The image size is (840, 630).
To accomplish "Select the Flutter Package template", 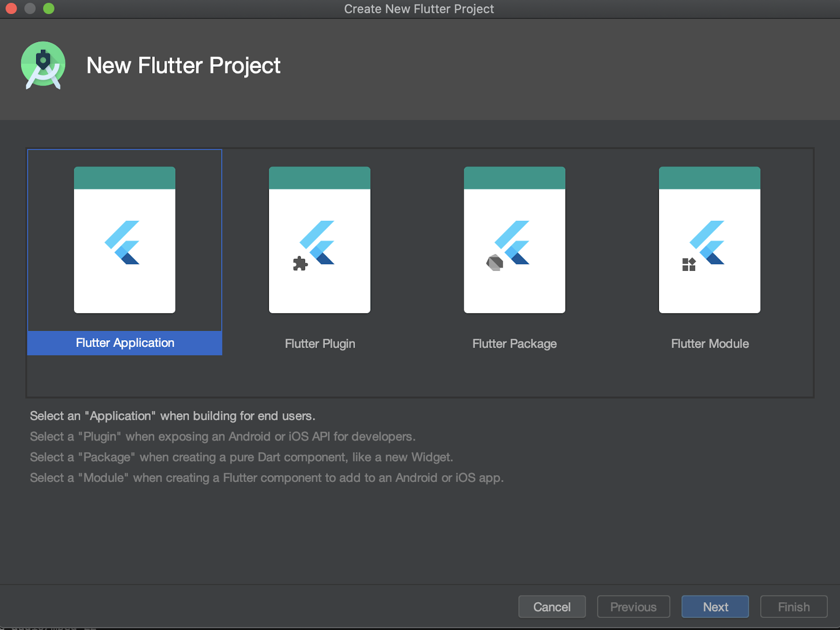I will pyautogui.click(x=514, y=240).
